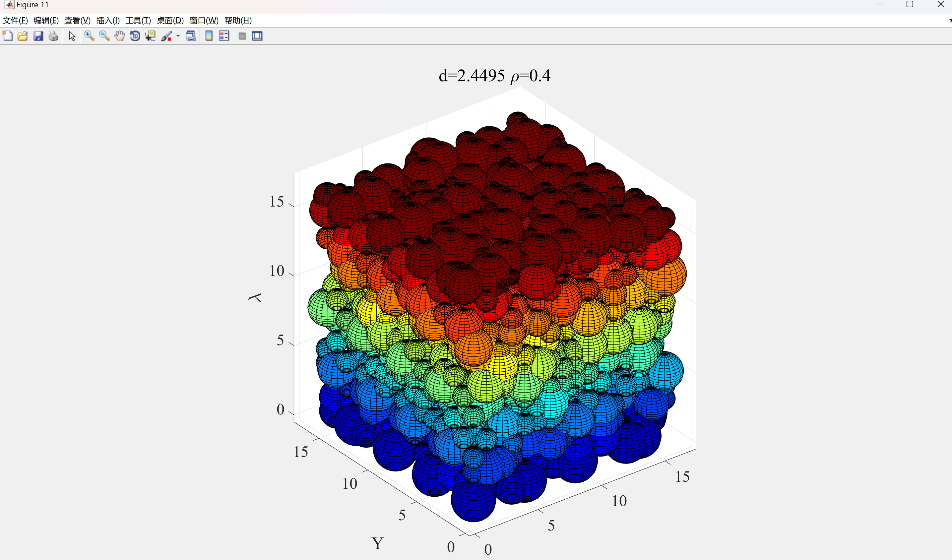Open the 文件(F) menu
The image size is (952, 560).
15,21
